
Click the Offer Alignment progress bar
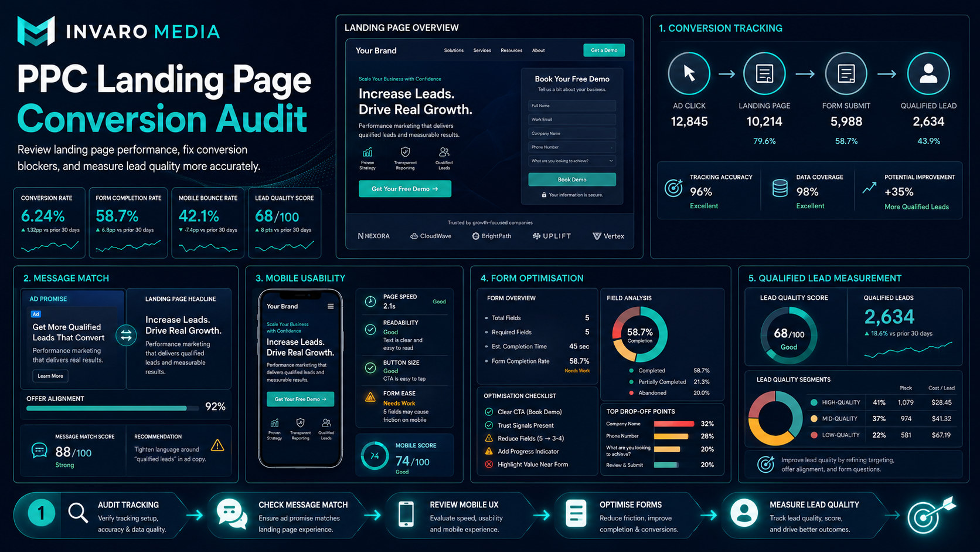tap(113, 408)
